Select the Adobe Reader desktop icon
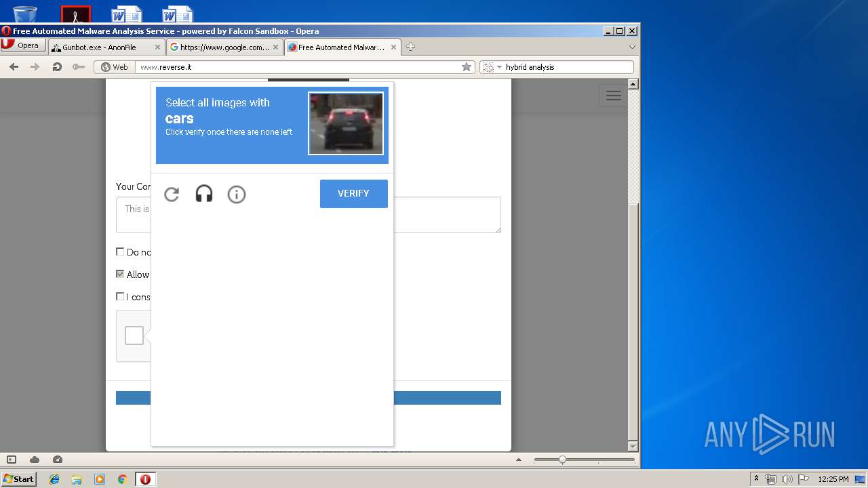 (x=75, y=14)
